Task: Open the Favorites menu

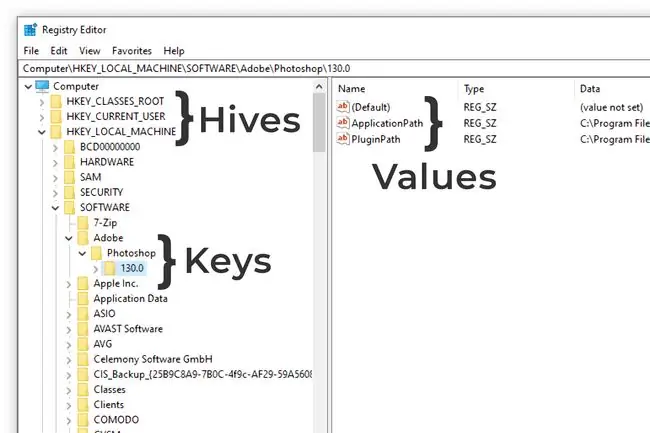Action: pos(132,51)
